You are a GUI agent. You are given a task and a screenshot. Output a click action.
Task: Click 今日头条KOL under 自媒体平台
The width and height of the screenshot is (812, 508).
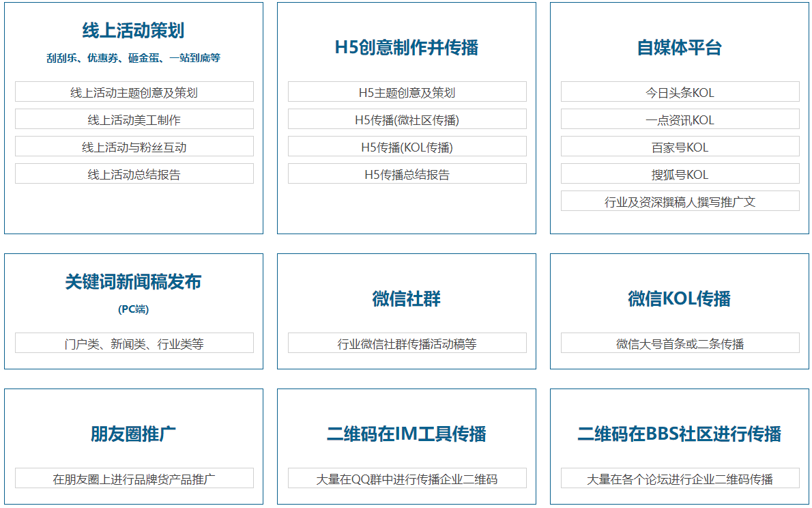680,92
